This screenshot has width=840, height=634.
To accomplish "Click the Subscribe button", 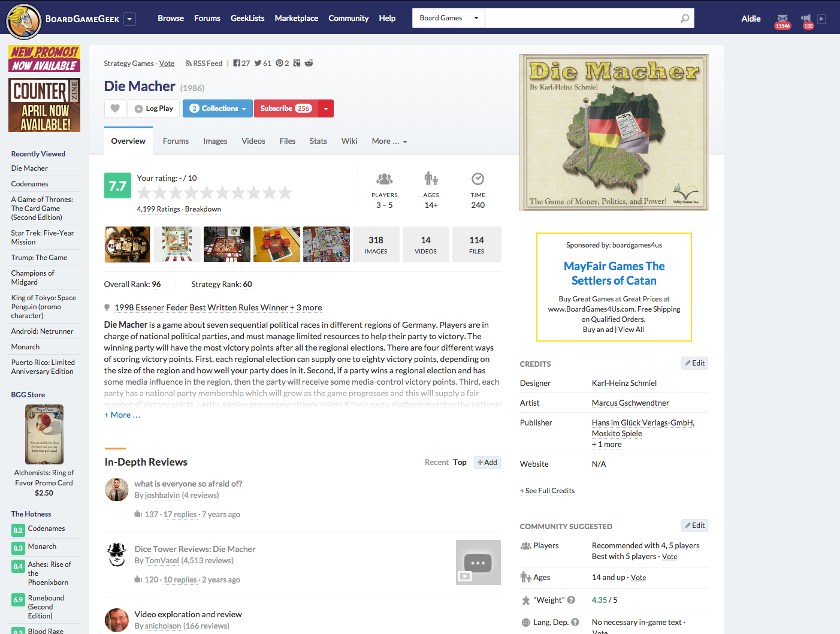I will pyautogui.click(x=286, y=108).
